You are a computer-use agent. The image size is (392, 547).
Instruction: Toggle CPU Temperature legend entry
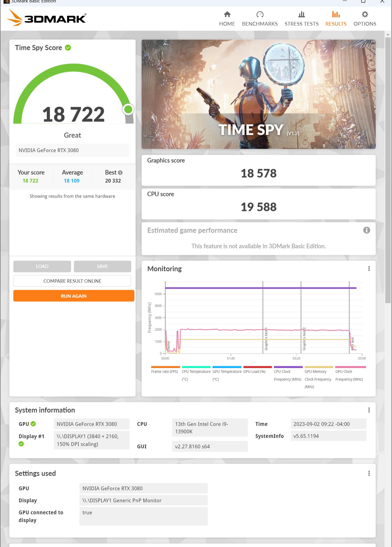tap(196, 373)
